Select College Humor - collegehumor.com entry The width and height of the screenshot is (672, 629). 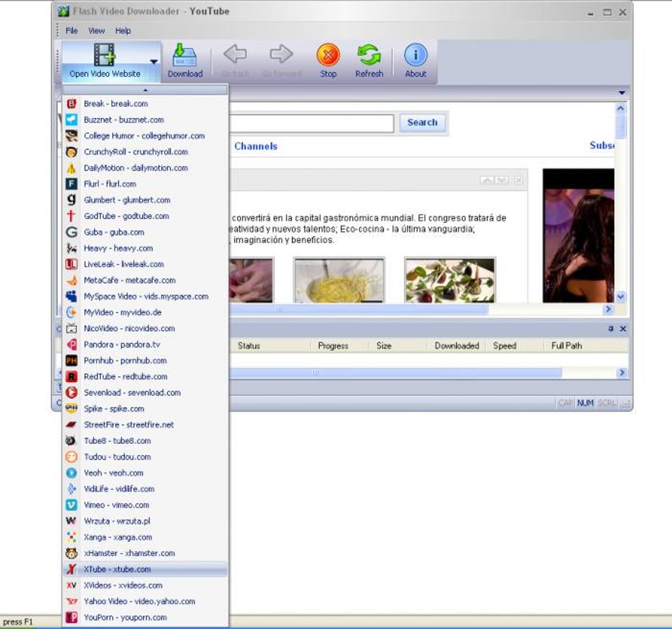tap(146, 136)
